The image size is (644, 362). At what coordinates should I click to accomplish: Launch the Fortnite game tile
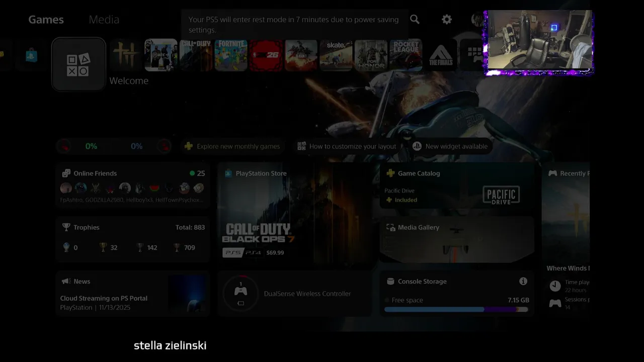231,55
